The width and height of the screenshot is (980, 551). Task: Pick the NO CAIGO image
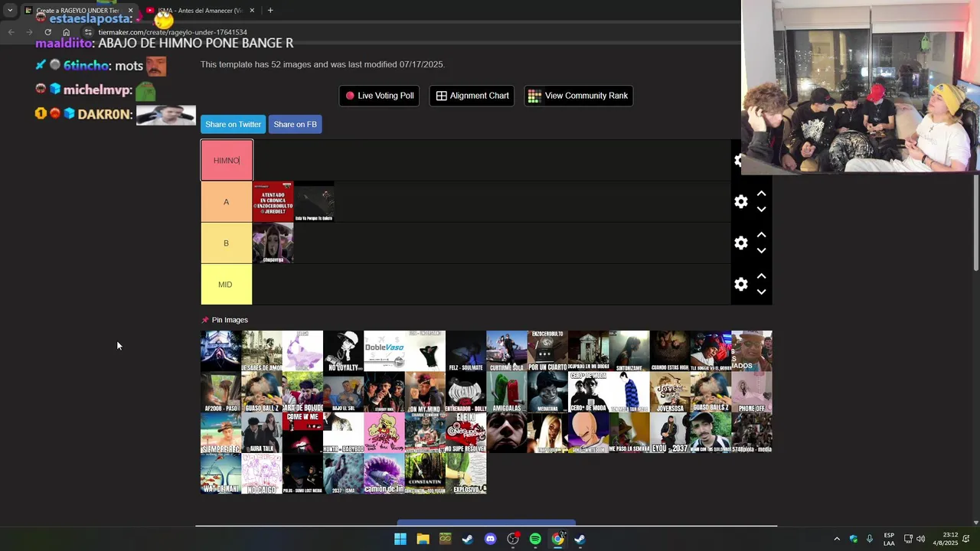tap(262, 474)
